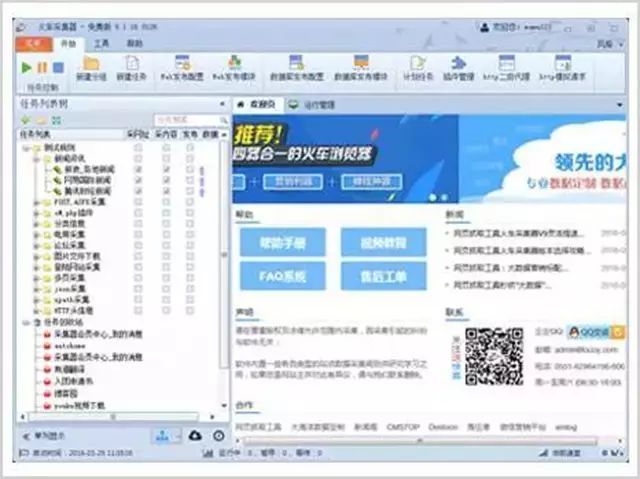The width and height of the screenshot is (640, 479).
Task: Open Web发布配置 from the toolbar
Action: (x=182, y=63)
